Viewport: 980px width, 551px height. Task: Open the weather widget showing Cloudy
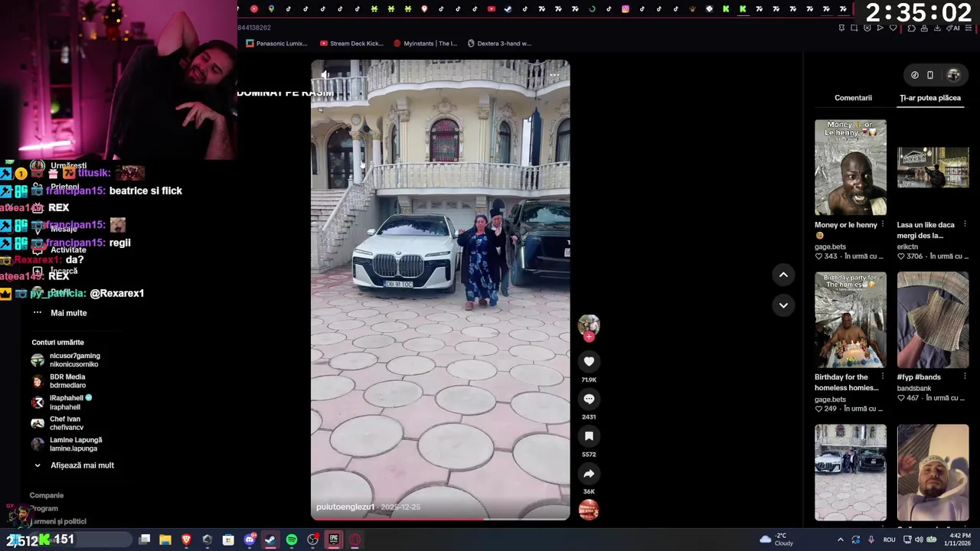776,540
